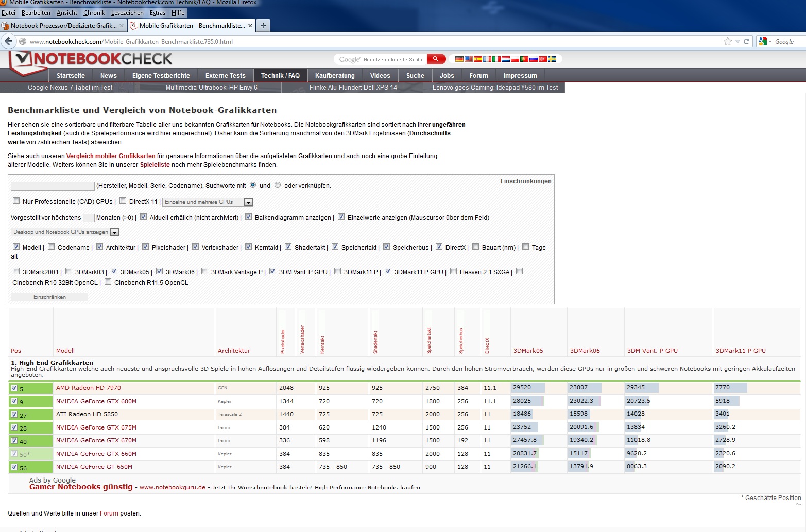Switch site language via German flag
This screenshot has height=532, width=806.
(459, 59)
